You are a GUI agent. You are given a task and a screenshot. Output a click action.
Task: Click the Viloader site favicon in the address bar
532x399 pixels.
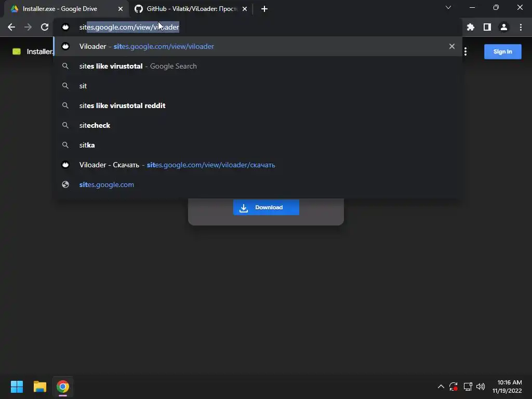click(x=65, y=27)
